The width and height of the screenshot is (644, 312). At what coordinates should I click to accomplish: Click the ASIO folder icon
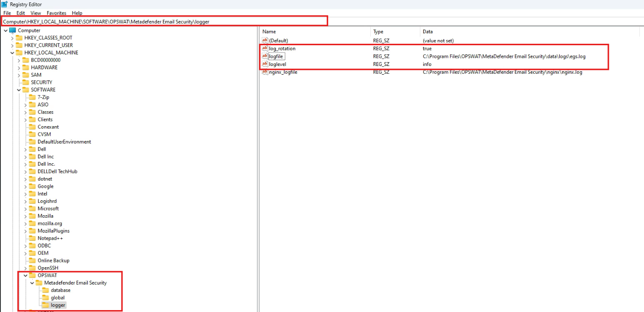(x=33, y=104)
